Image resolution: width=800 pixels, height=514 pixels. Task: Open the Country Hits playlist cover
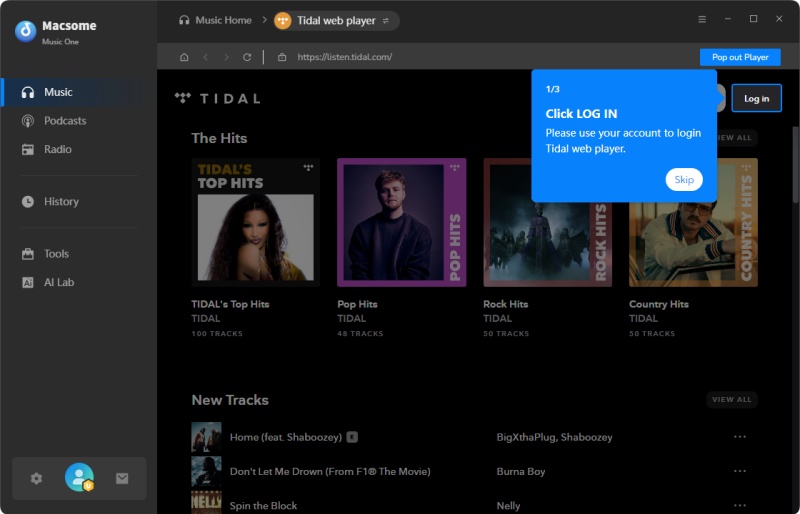pyautogui.click(x=693, y=223)
